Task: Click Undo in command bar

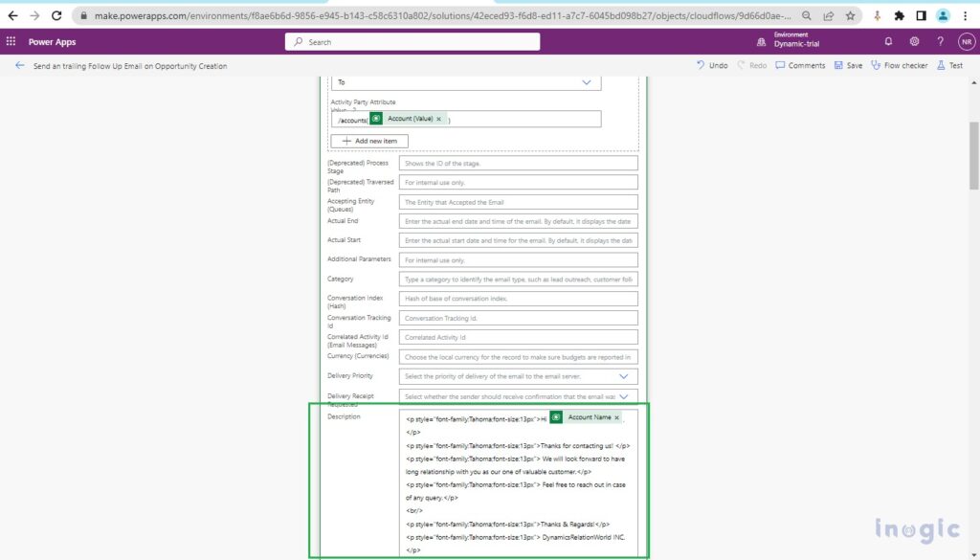Action: [x=712, y=65]
